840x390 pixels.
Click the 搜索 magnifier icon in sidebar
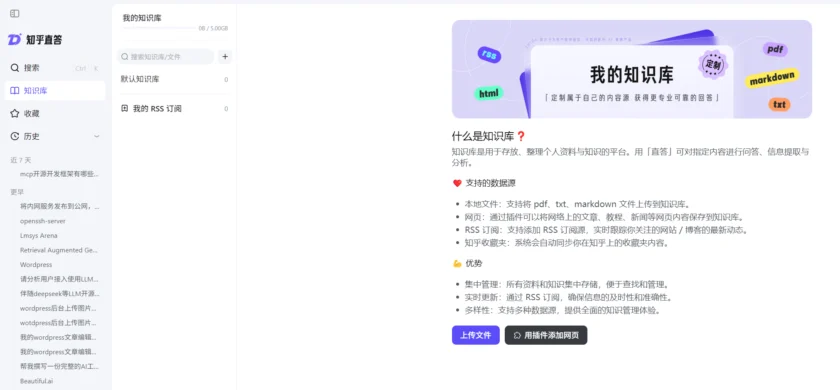tap(15, 68)
